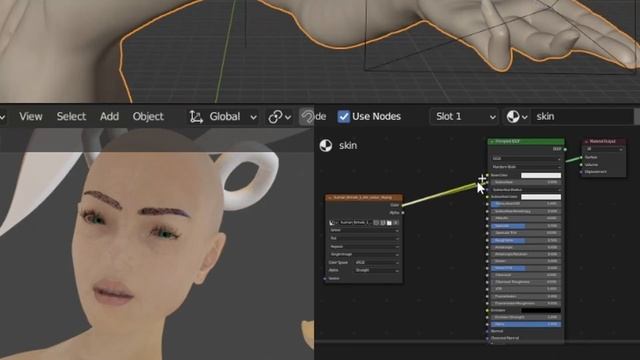Open the Global orientation dropdown

[x=224, y=117]
